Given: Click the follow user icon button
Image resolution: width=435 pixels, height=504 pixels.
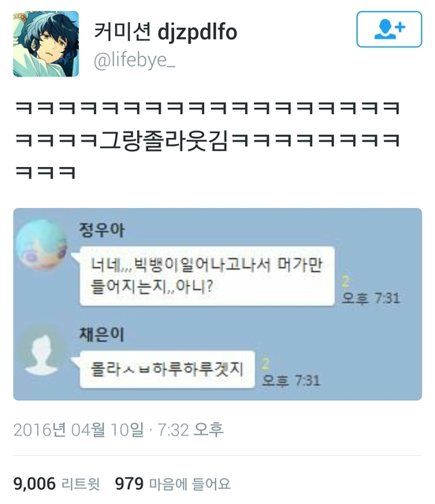Looking at the screenshot, I should [389, 29].
